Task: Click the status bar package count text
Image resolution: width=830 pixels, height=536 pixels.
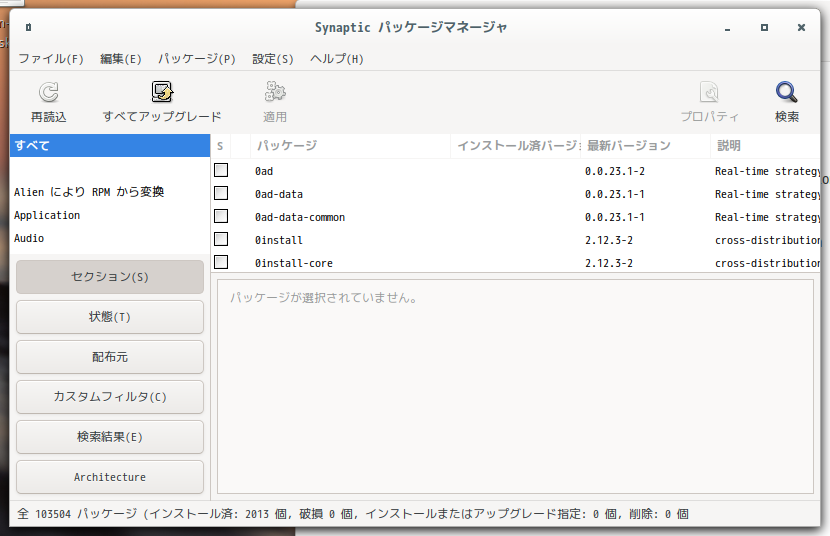Action: coord(353,514)
